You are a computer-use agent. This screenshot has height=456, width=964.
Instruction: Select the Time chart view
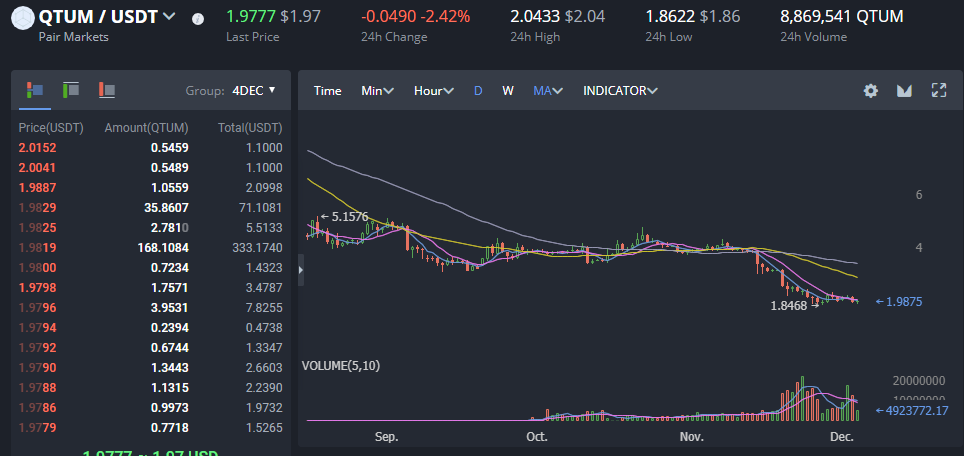coord(328,91)
